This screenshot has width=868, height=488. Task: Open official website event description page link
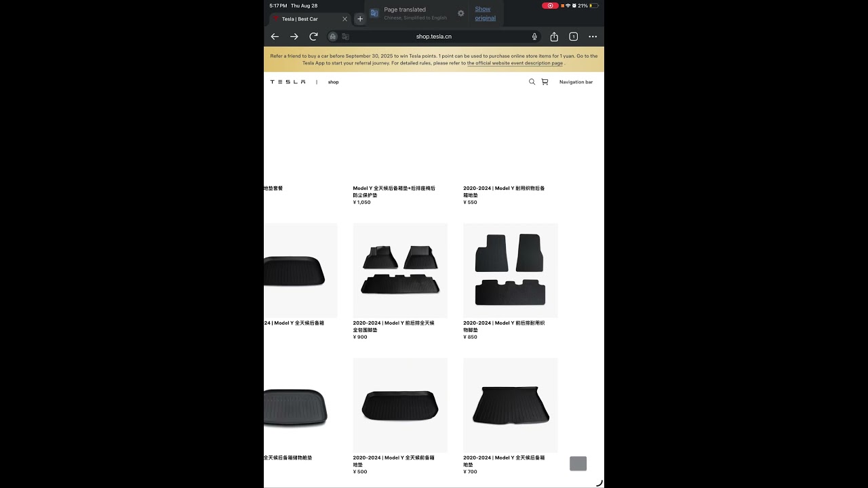pyautogui.click(x=515, y=63)
